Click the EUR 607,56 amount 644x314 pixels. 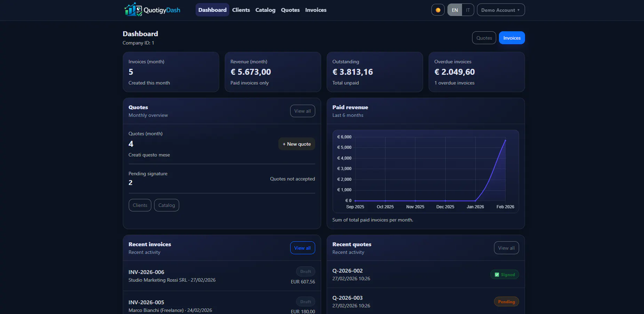303,282
